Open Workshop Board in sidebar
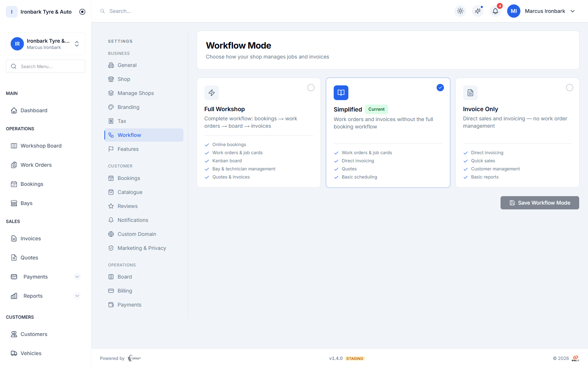The width and height of the screenshot is (588, 368). point(46,146)
